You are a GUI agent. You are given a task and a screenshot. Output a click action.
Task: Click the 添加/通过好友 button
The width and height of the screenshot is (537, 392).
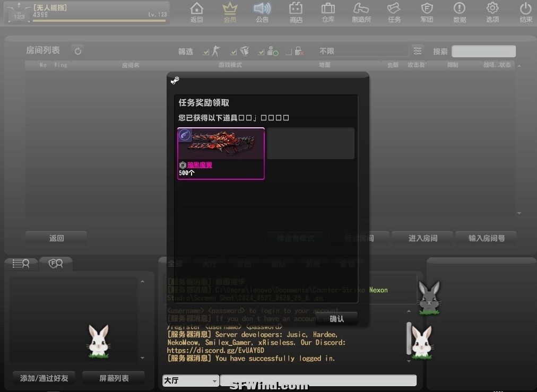pos(44,378)
